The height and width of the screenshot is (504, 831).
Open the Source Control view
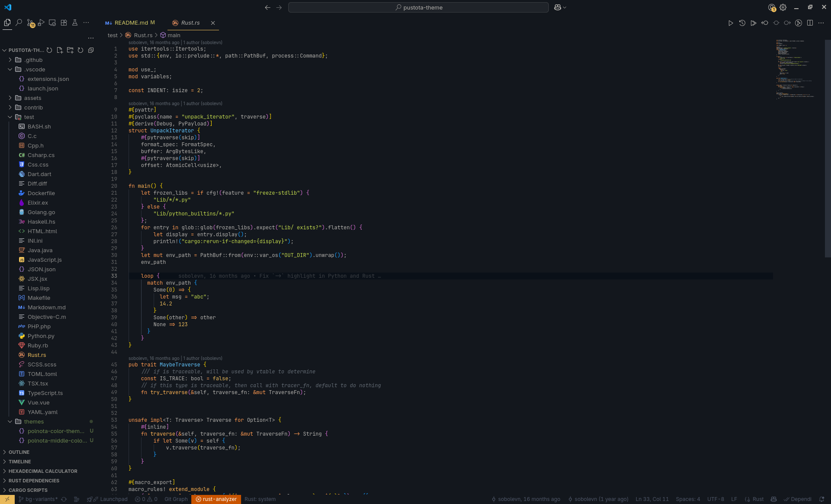pos(30,23)
